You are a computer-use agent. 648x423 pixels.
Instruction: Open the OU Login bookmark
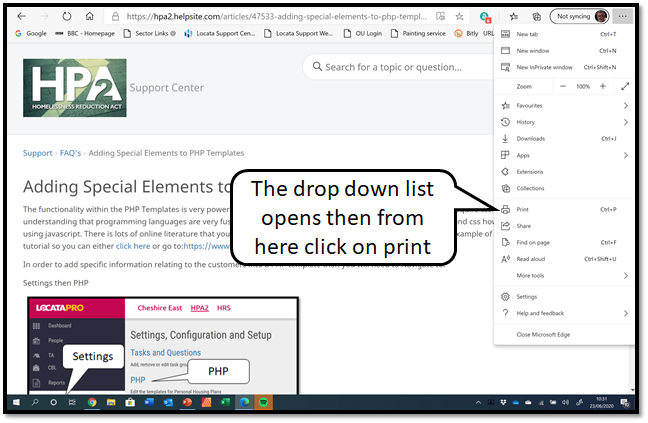click(363, 33)
